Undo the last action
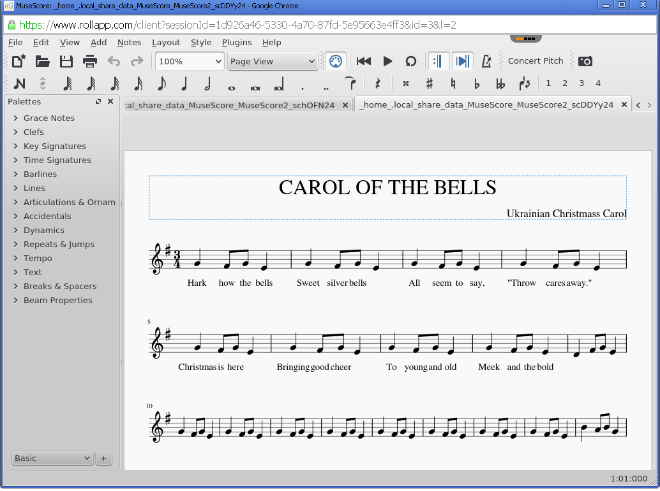Image resolution: width=660 pixels, height=491 pixels. pyautogui.click(x=114, y=61)
